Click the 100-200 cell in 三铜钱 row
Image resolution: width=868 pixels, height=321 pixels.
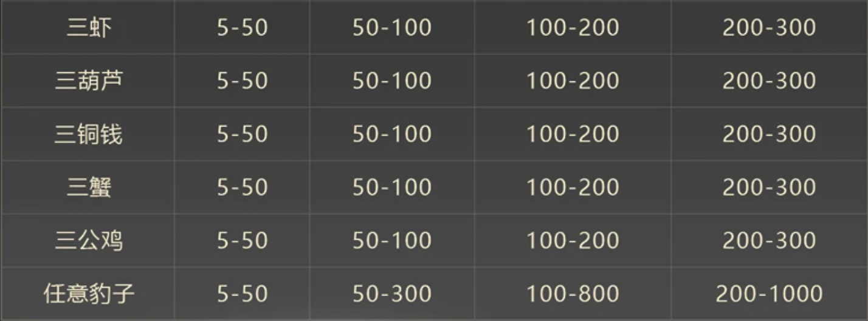pyautogui.click(x=573, y=134)
